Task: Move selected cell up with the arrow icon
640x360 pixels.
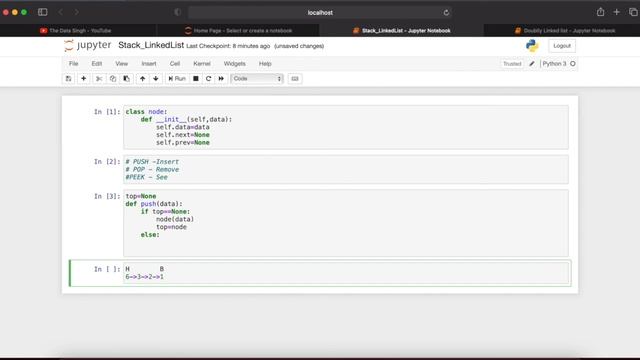Action: 142,78
